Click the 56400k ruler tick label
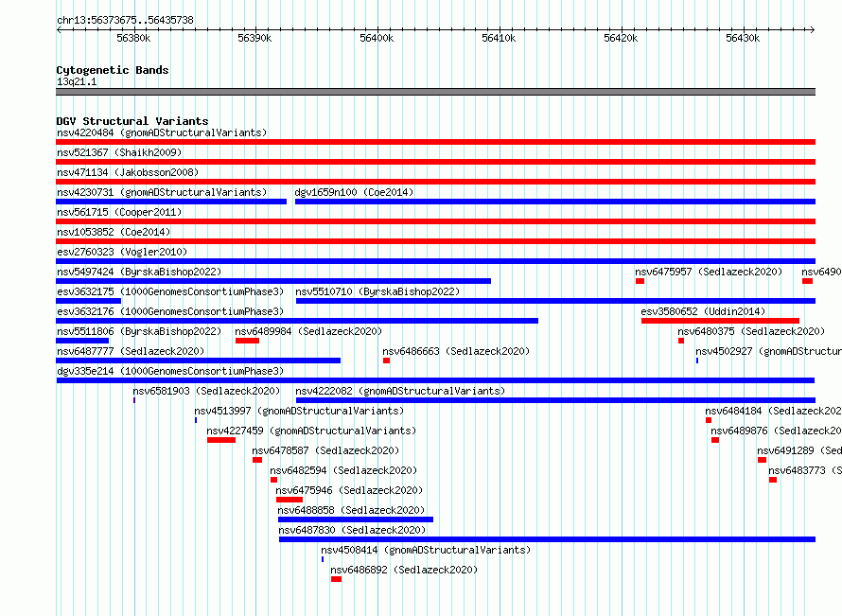This screenshot has height=616, width=842. (x=377, y=38)
